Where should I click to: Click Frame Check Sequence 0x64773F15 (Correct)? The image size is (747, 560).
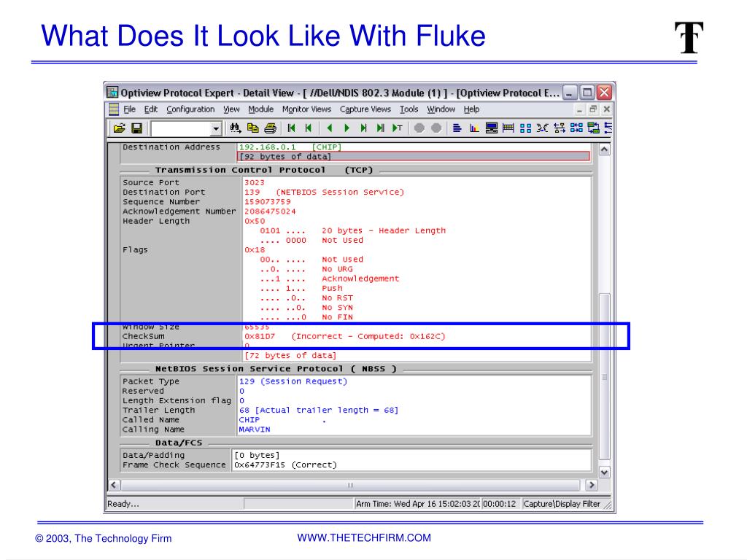click(x=285, y=464)
